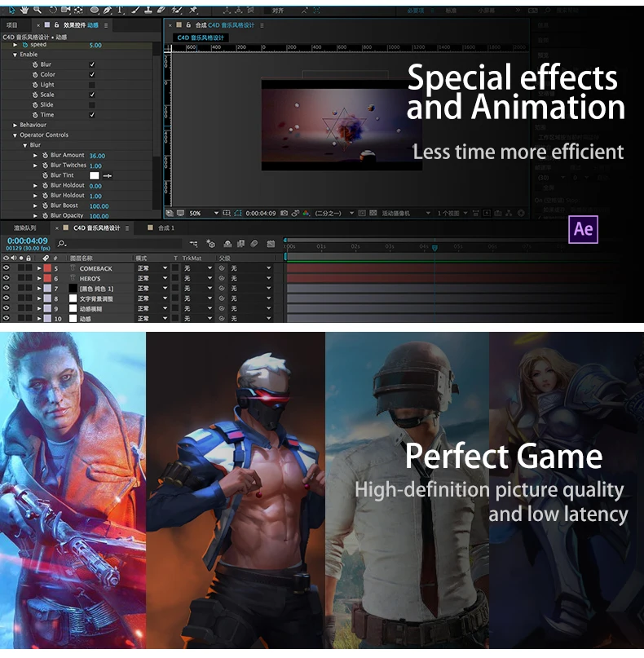
Task: Select the Ellipse shape tool
Action: 95,10
